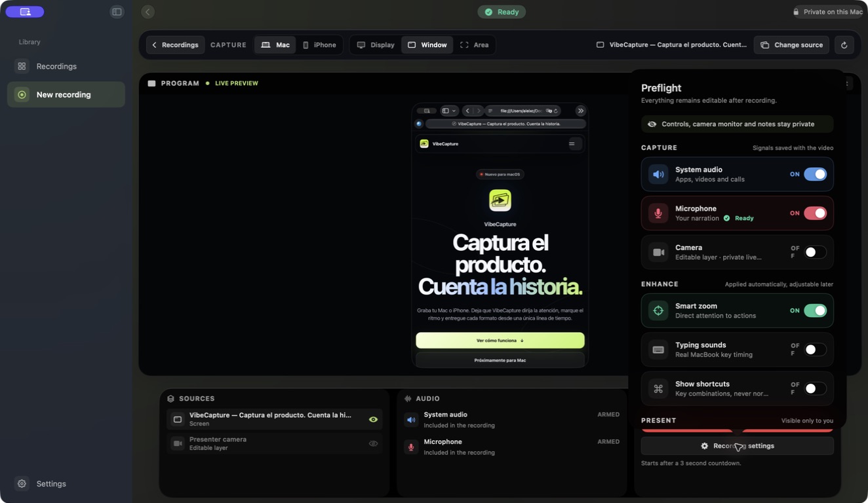Open Recordings in the sidebar library
Screen dimensions: 868x503
tap(66, 66)
